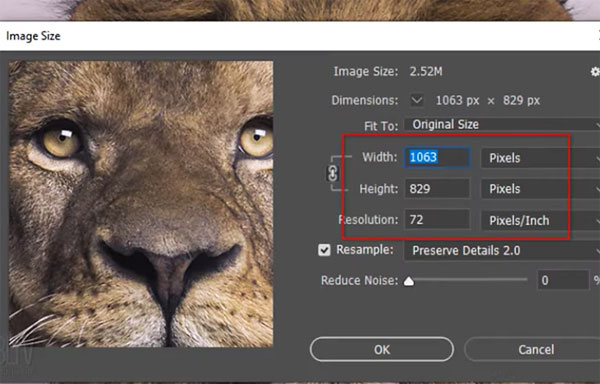
Task: Click the Reduce Noise percentage field
Action: pos(563,280)
